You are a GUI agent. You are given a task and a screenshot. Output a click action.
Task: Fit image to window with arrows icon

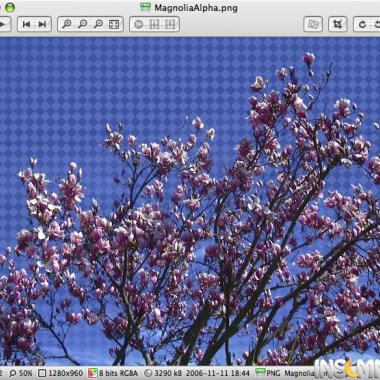114,24
